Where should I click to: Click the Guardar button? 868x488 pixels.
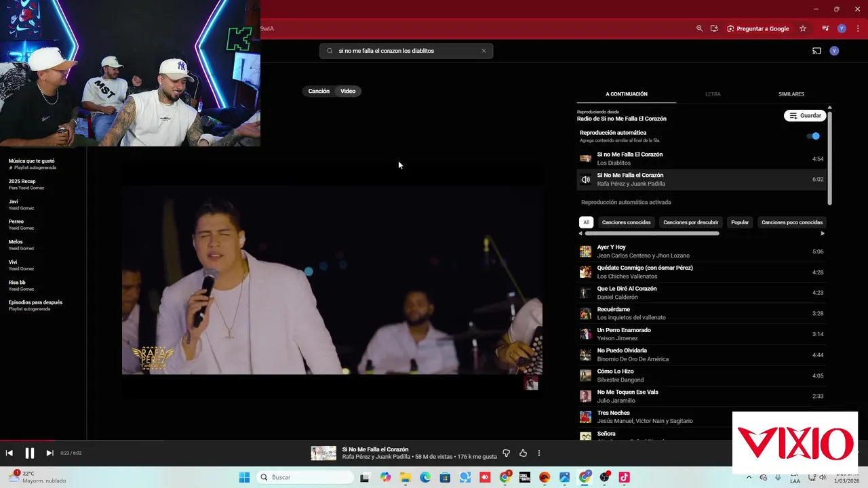(805, 116)
